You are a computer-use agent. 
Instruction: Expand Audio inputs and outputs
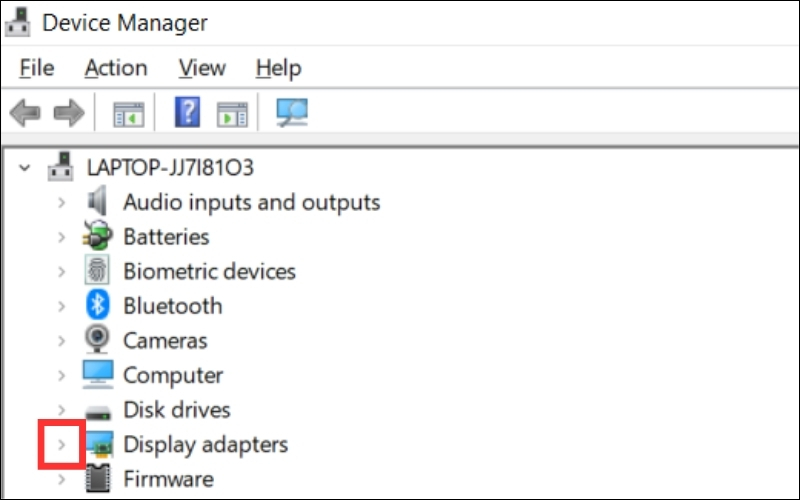coord(61,203)
